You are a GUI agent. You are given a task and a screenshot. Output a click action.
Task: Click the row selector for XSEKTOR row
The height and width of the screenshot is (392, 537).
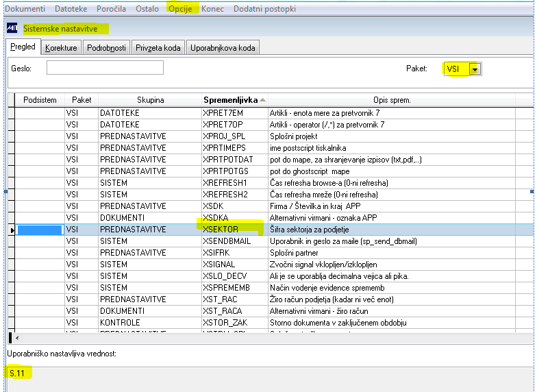11,230
